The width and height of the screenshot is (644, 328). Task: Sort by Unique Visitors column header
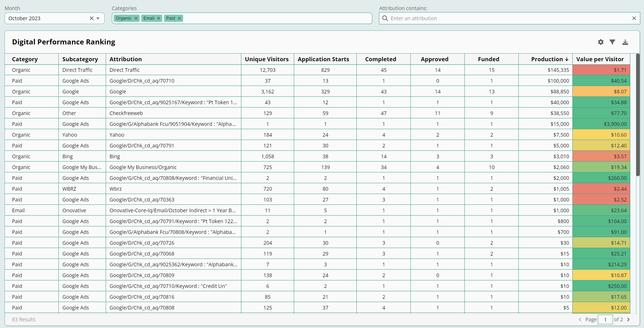click(267, 59)
